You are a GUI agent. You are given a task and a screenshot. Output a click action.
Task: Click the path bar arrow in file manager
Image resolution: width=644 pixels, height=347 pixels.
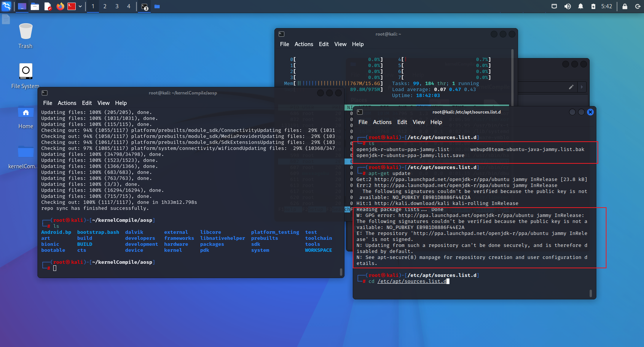point(582,87)
